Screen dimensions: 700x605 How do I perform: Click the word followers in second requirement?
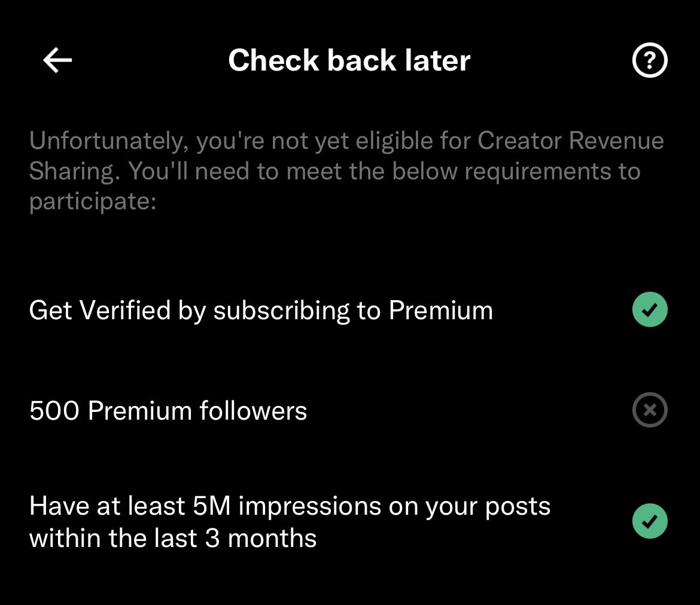[253, 411]
